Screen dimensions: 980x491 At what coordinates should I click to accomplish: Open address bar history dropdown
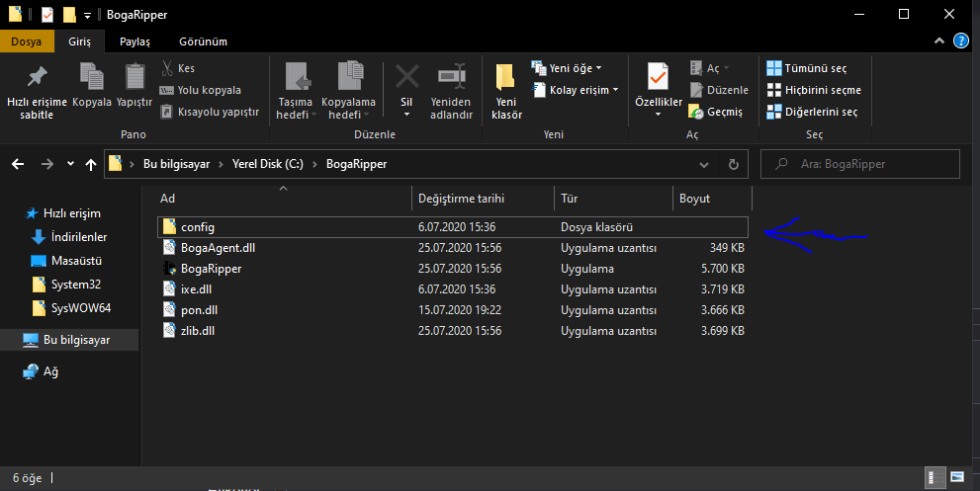click(x=704, y=164)
